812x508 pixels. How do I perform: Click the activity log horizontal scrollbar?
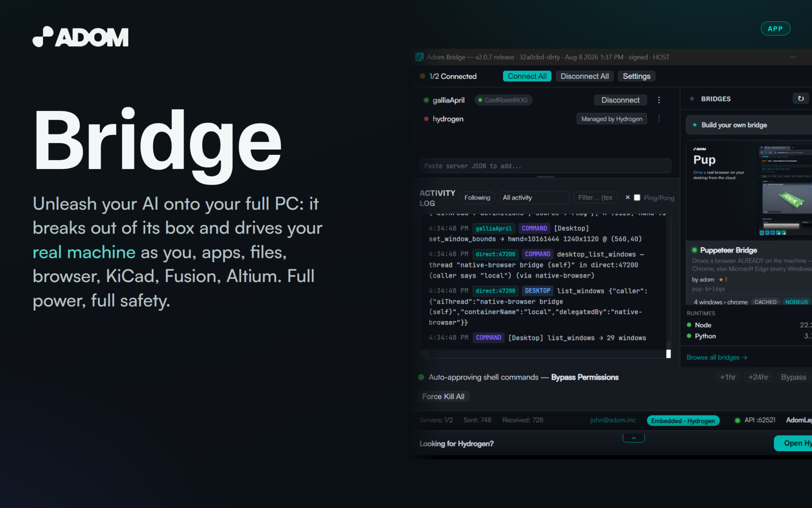[x=543, y=354]
